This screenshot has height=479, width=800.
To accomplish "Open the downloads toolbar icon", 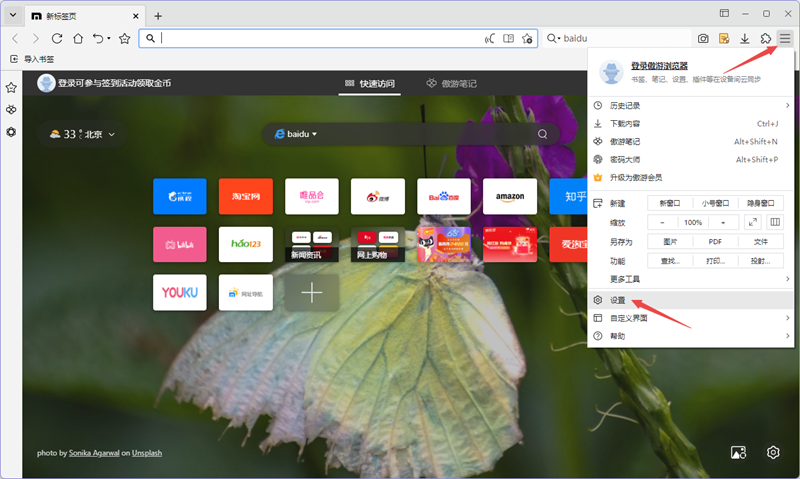I will 744,38.
